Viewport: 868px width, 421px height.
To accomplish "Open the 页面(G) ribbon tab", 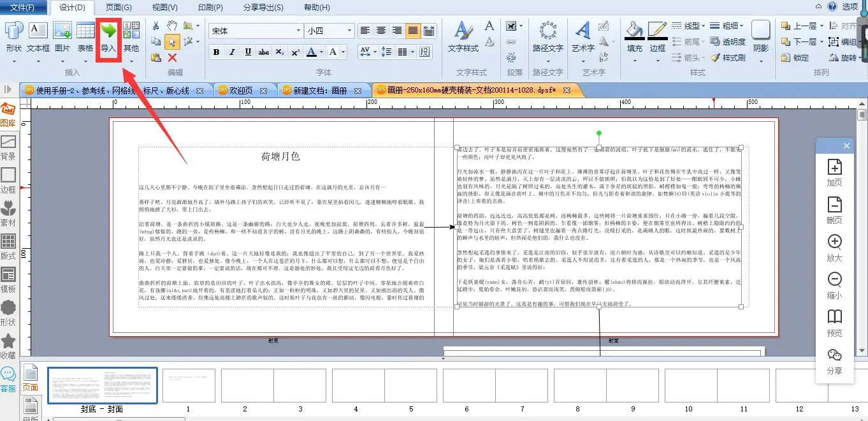I will pyautogui.click(x=119, y=7).
